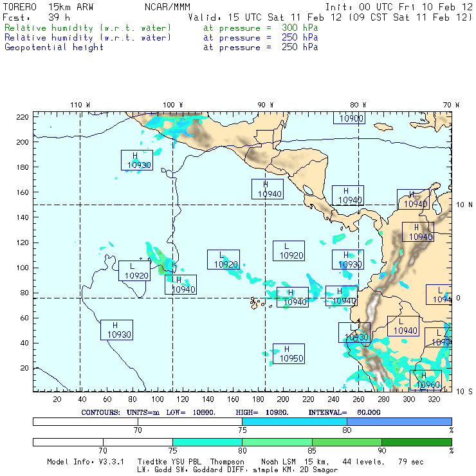
Task: Click the 'Tiedtke YSU PBL' scheme text
Action: coord(169,462)
